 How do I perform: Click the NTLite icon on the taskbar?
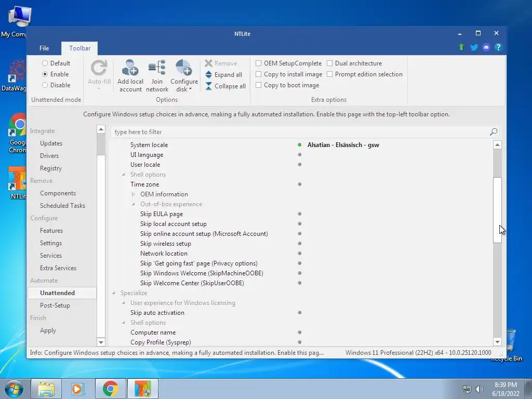pos(142,389)
